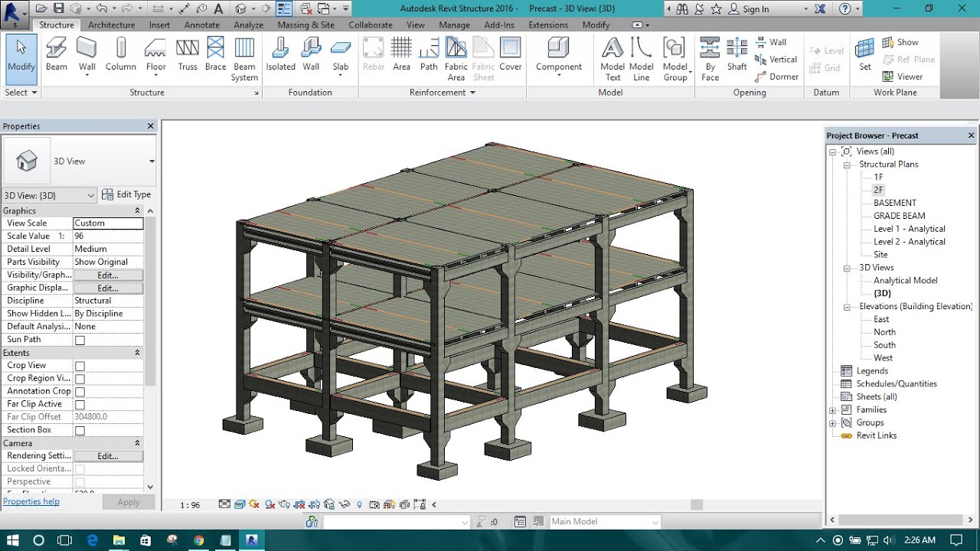Open the Shaft opening tool
Screen dimensions: 980x551
(x=737, y=54)
